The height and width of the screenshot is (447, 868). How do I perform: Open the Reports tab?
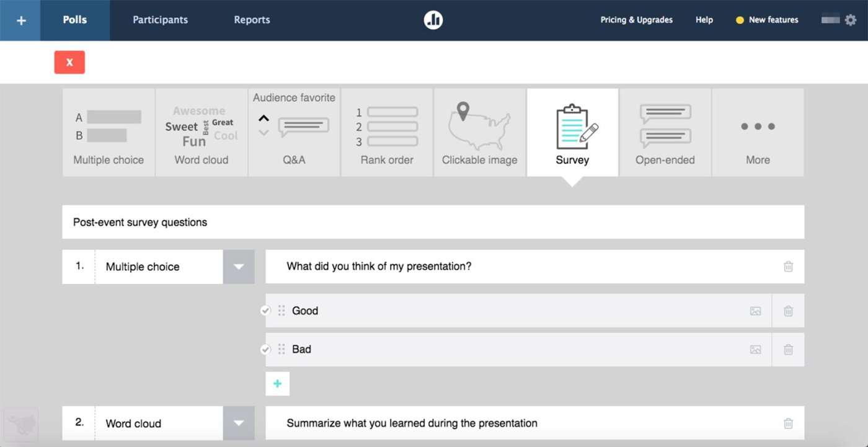tap(252, 20)
